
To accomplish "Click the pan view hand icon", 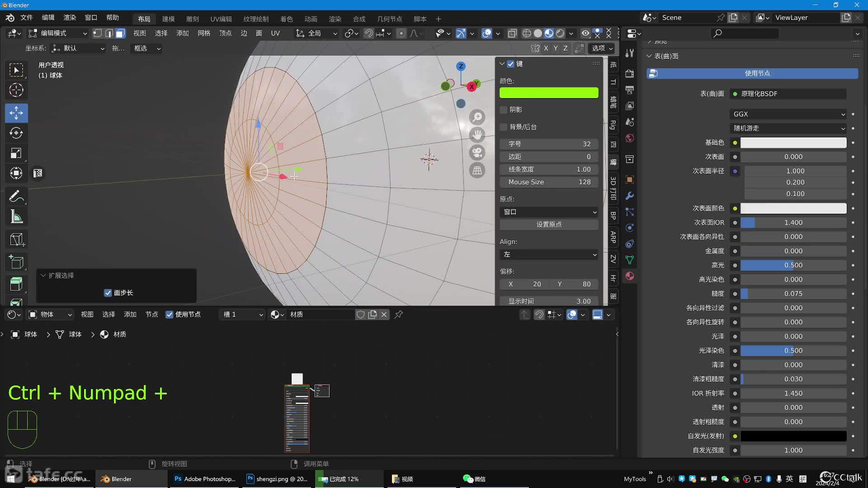I will pos(477,135).
